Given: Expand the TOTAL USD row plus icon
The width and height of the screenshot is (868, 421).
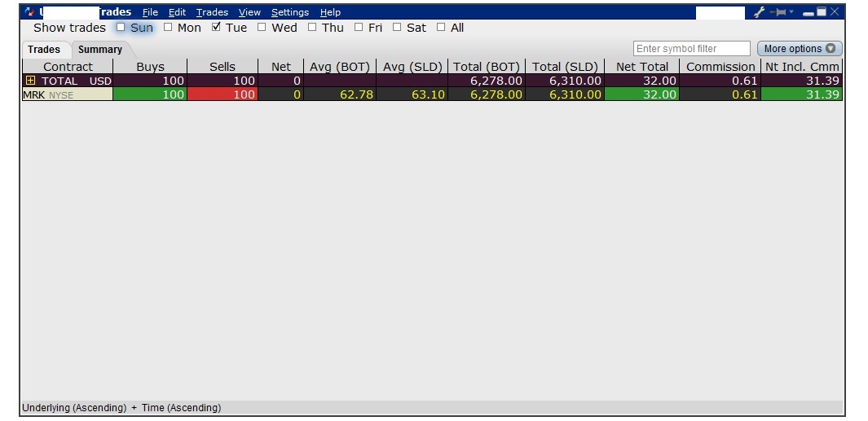Looking at the screenshot, I should click(30, 81).
